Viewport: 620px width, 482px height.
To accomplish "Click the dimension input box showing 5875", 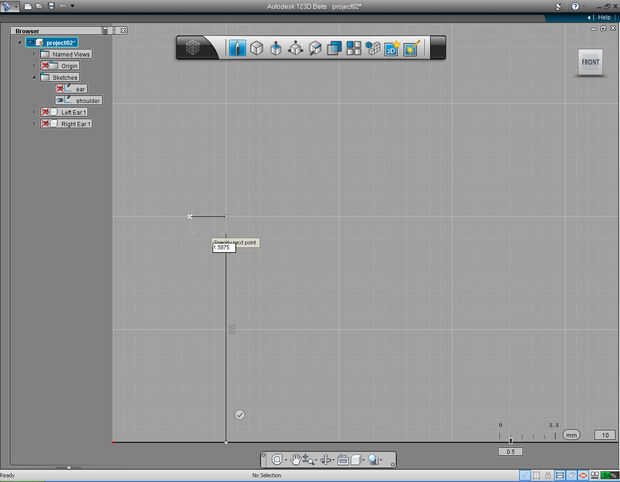I will [x=224, y=248].
